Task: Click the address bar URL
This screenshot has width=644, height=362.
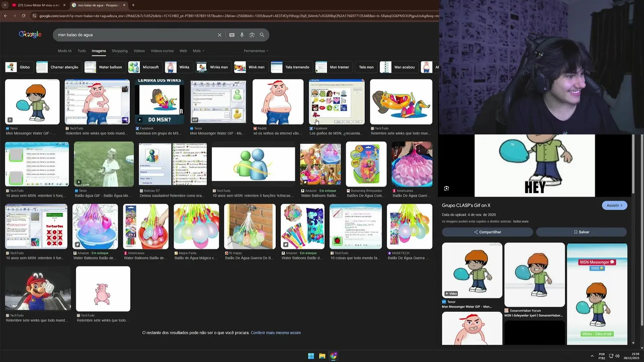Action: 236,16
